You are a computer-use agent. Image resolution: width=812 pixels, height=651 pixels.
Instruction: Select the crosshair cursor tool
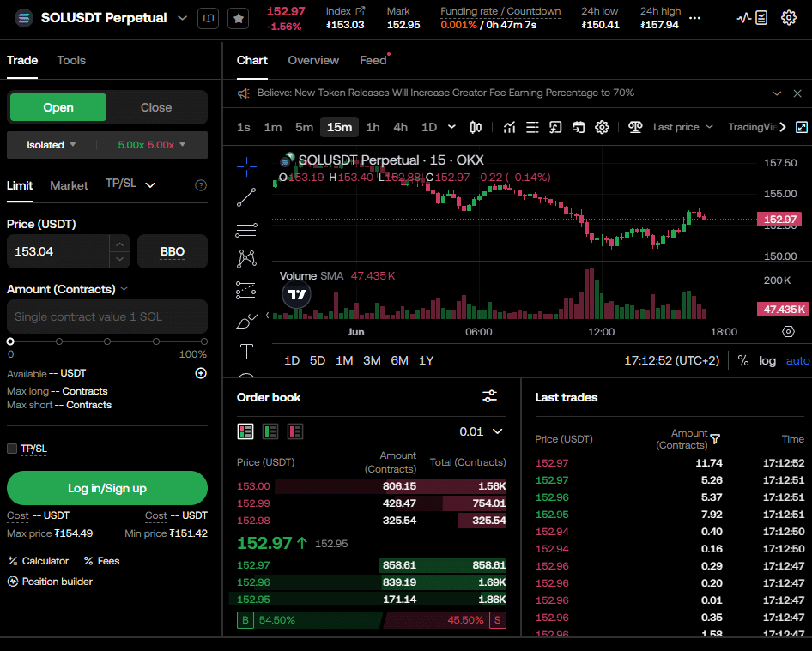click(246, 166)
